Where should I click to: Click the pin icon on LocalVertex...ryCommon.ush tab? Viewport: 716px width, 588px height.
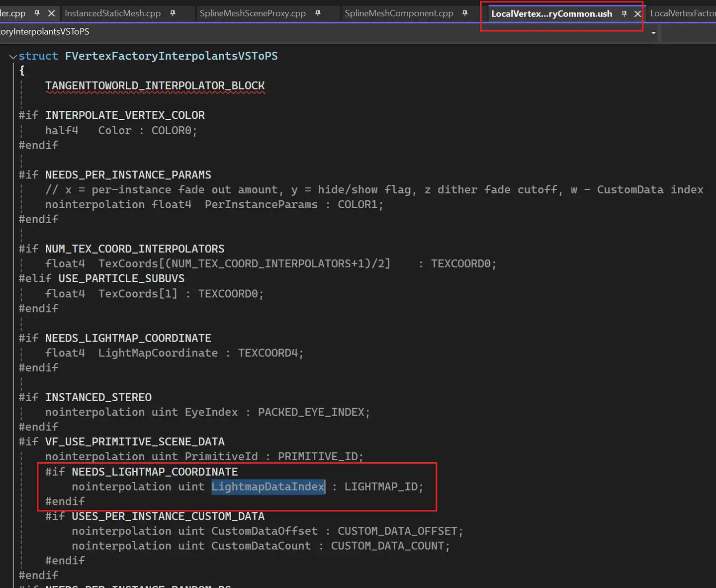tap(625, 14)
